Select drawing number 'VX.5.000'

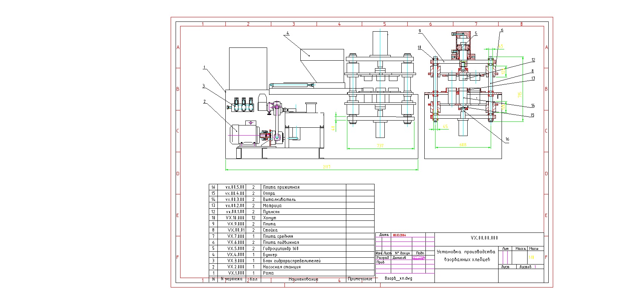click(236, 248)
